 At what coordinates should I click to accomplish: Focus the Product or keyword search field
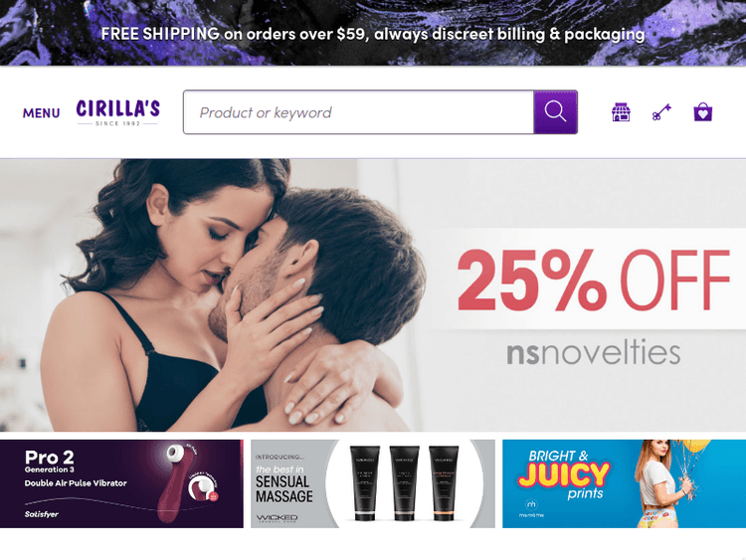pos(358,111)
